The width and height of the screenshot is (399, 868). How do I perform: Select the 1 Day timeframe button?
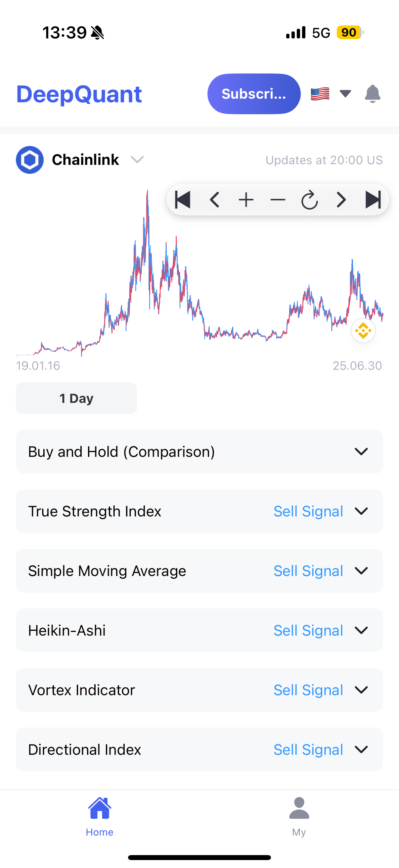coord(76,398)
